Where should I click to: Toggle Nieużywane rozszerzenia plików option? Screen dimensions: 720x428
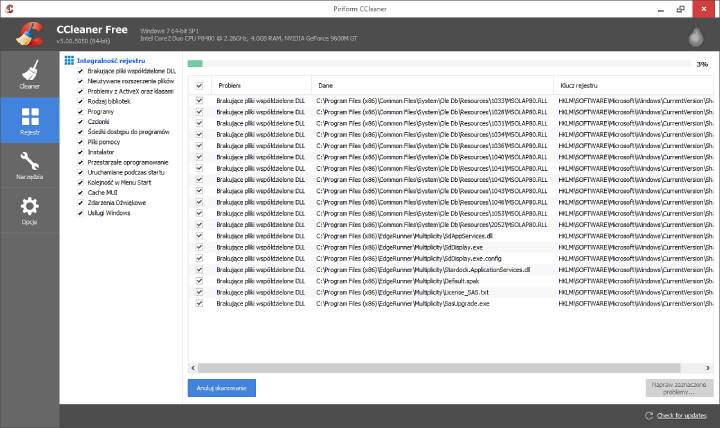tap(80, 81)
